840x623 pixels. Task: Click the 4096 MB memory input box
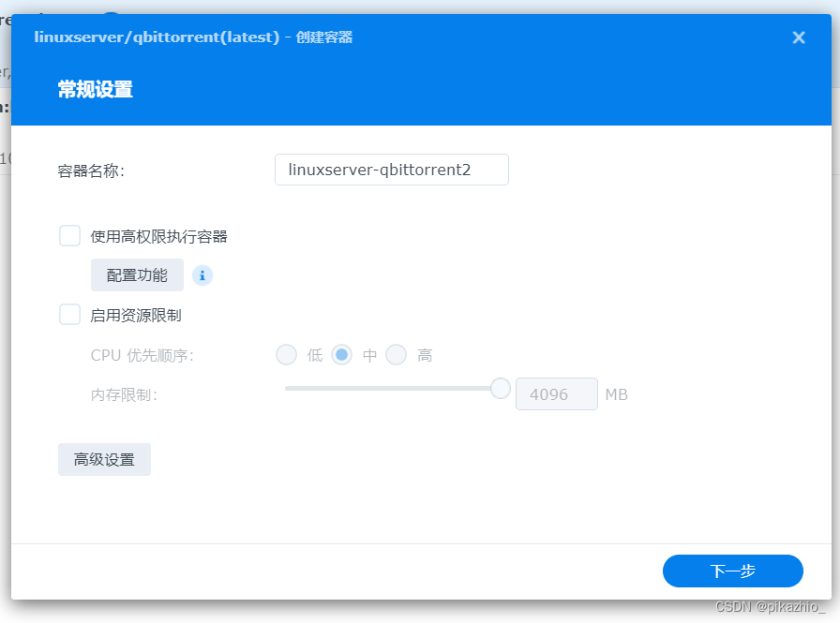pyautogui.click(x=557, y=394)
